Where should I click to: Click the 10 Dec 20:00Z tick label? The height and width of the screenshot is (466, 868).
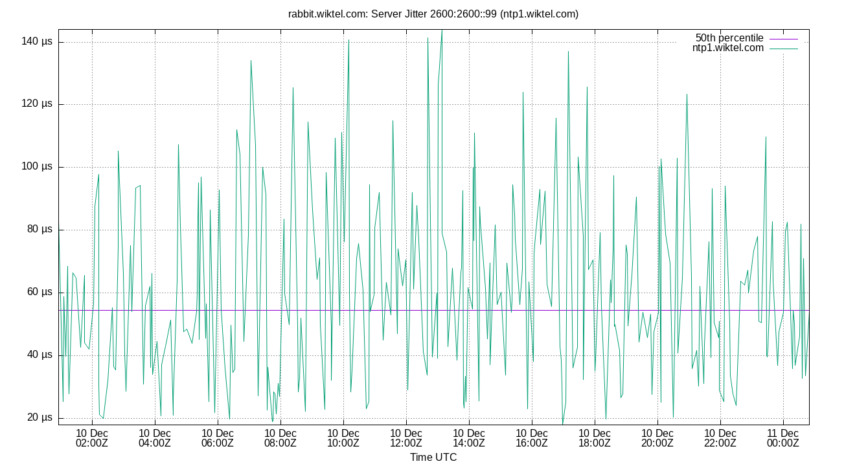pyautogui.click(x=658, y=438)
